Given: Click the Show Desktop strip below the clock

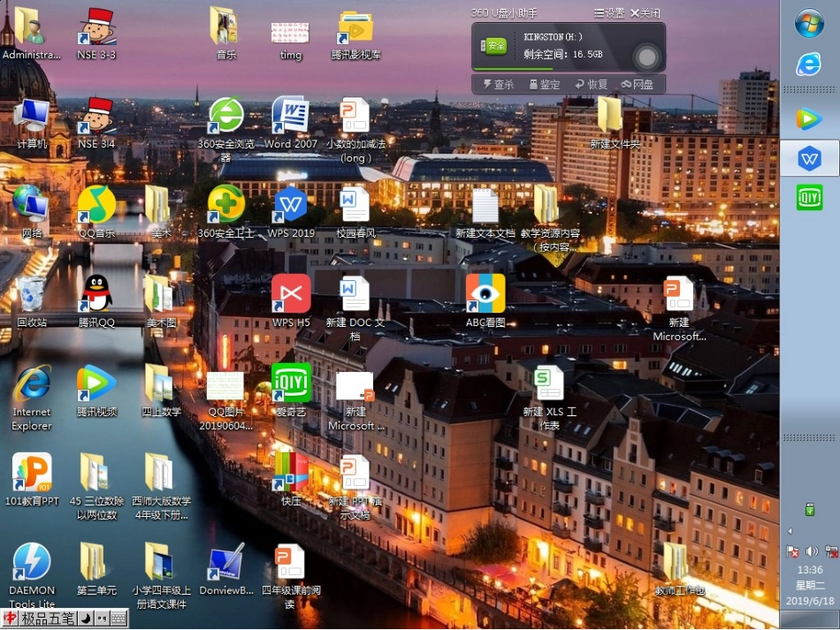Looking at the screenshot, I should pos(810,621).
